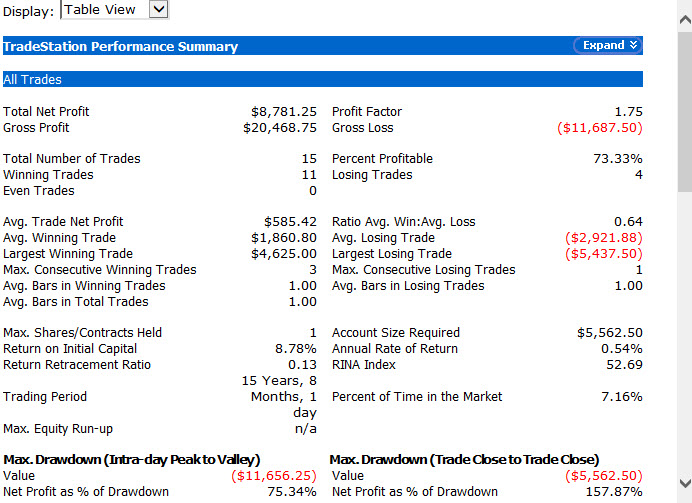Click Max. Shares/Contracts Held label
692x503 pixels.
tap(83, 333)
